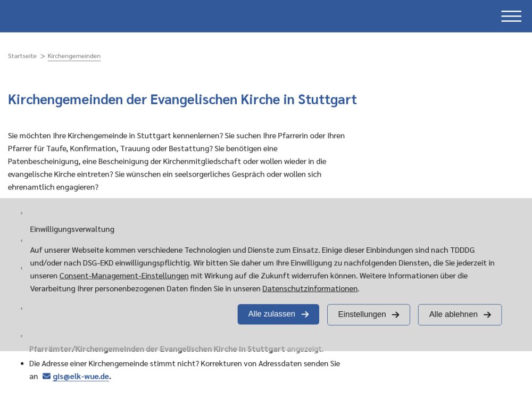Open the hamburger navigation menu
The width and height of the screenshot is (532, 399).
pyautogui.click(x=511, y=16)
